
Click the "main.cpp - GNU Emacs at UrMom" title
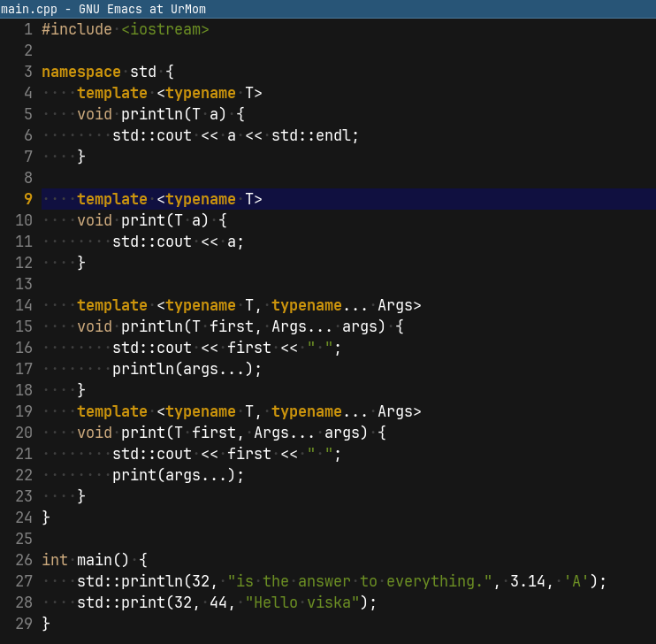pyautogui.click(x=103, y=9)
